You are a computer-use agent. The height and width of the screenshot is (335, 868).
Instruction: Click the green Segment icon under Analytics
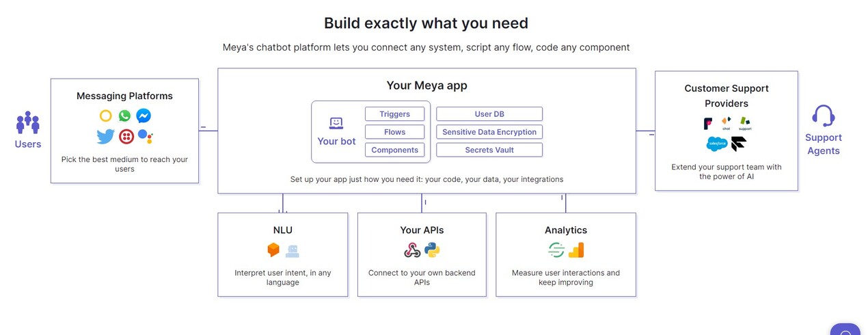[556, 250]
